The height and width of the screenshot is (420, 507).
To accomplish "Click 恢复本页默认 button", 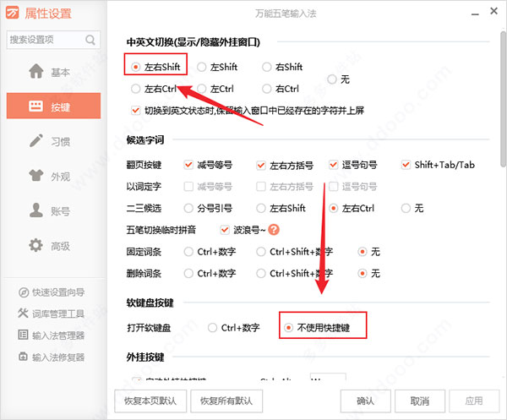I will tap(150, 401).
